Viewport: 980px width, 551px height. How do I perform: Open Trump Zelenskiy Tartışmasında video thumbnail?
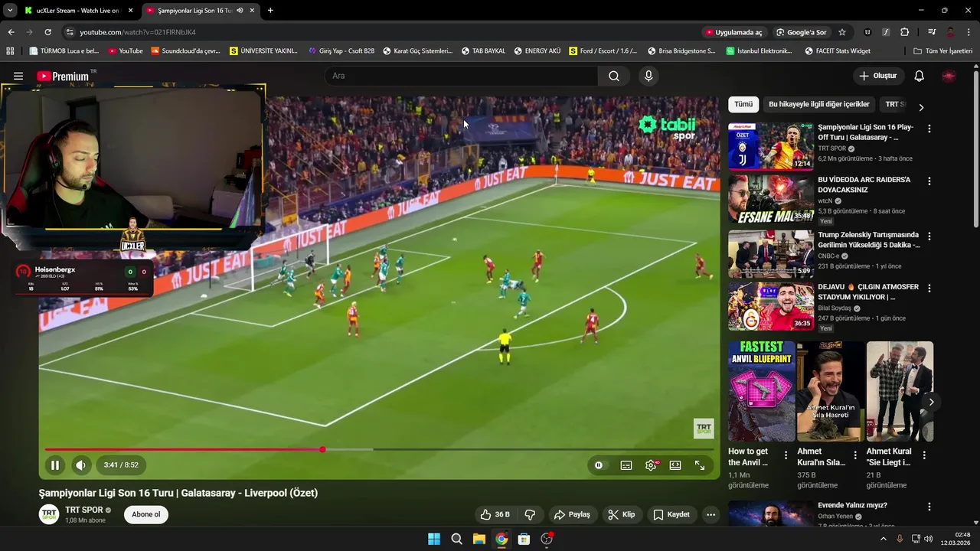tap(770, 254)
